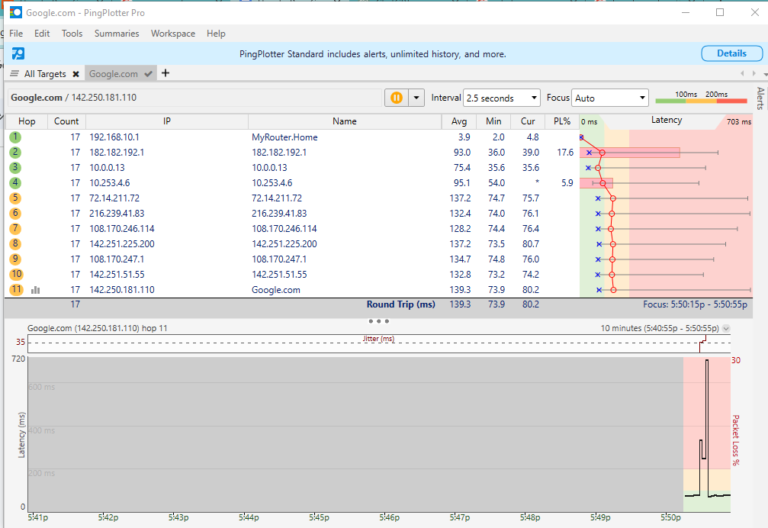Viewport: 768px width, 528px height.
Task: Expand timeline graph 10 minutes range selector
Action: (726, 328)
